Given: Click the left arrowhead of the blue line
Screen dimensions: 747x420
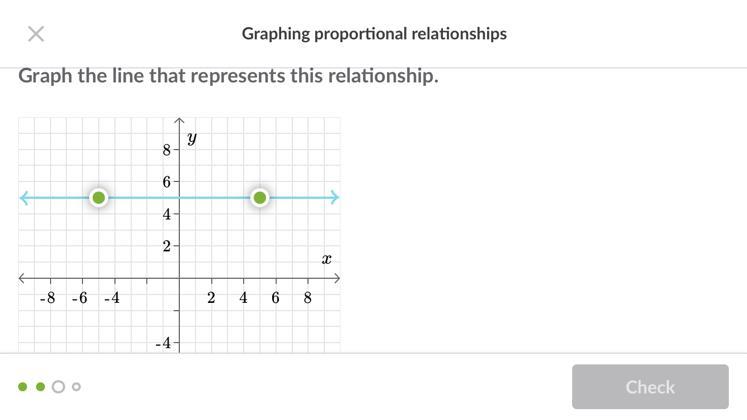Looking at the screenshot, I should [x=25, y=198].
